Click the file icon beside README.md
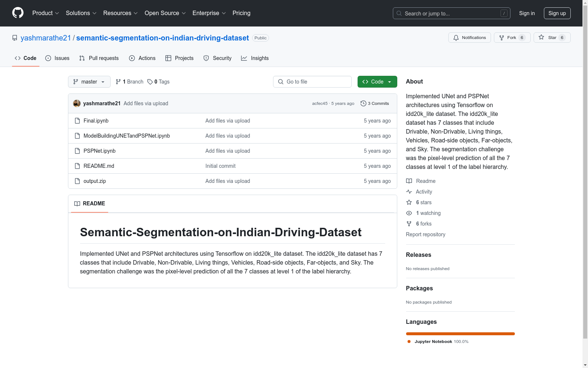 tap(77, 166)
